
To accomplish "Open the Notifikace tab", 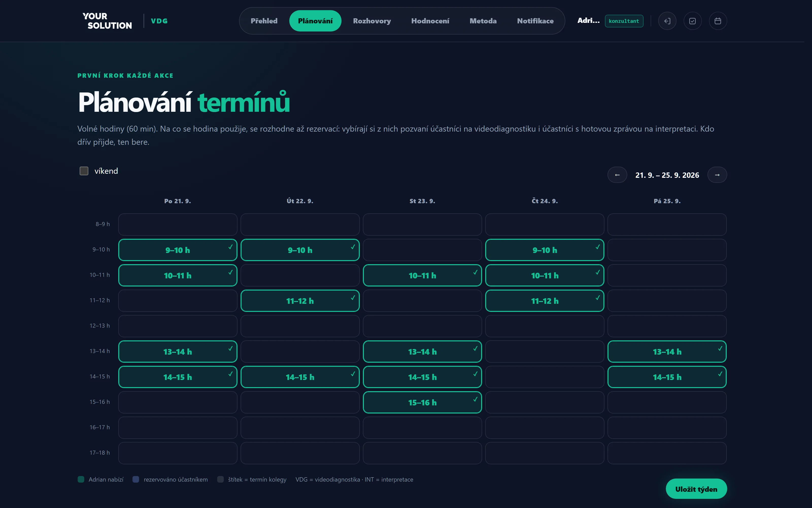I will click(535, 21).
